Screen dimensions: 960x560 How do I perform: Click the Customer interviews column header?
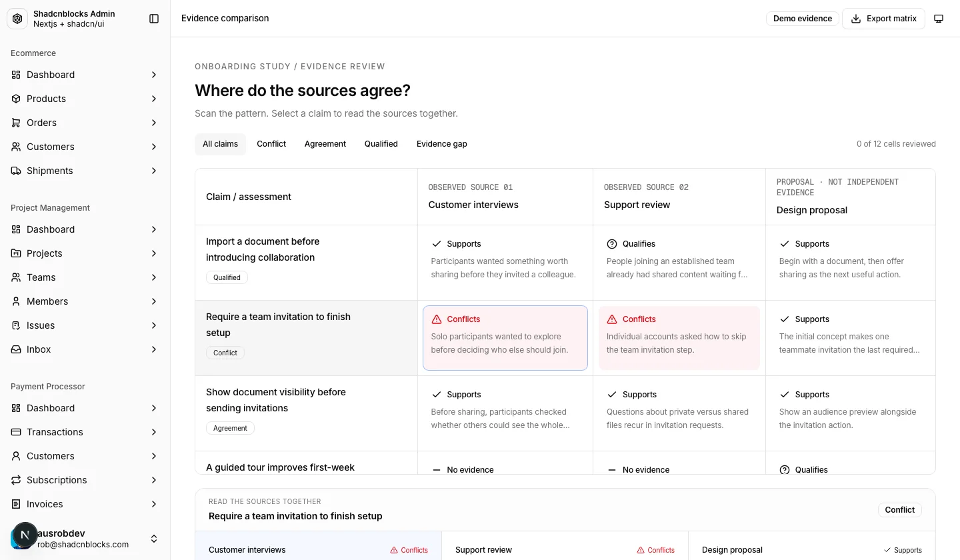505,197
